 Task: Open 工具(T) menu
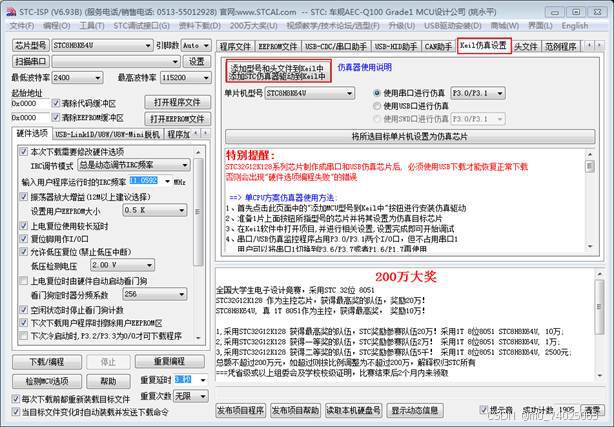coord(92,26)
